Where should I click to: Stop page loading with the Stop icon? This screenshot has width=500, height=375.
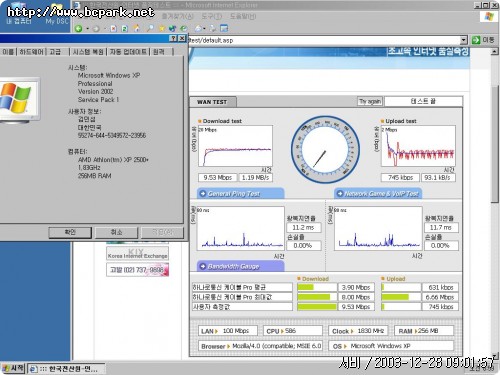(x=114, y=29)
